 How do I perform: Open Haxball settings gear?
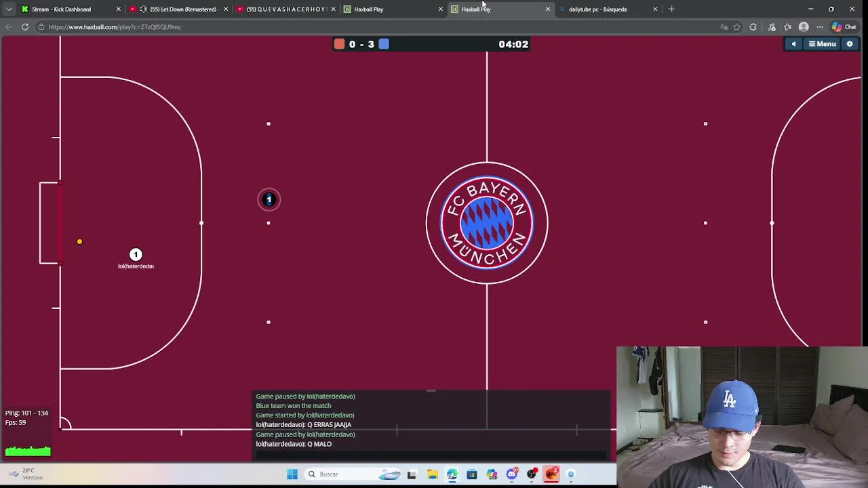[850, 44]
